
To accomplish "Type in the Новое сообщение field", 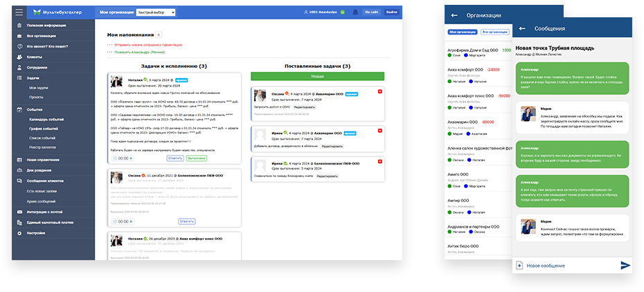I will (x=568, y=266).
